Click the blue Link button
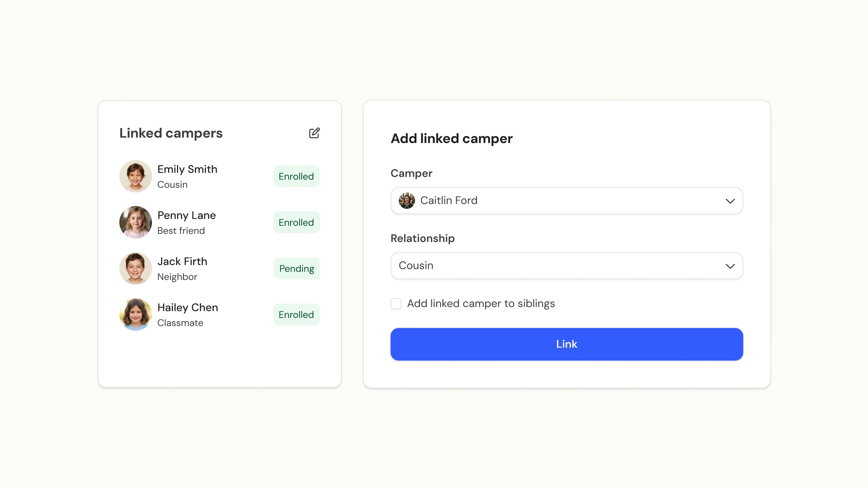This screenshot has width=868, height=488. [x=567, y=344]
